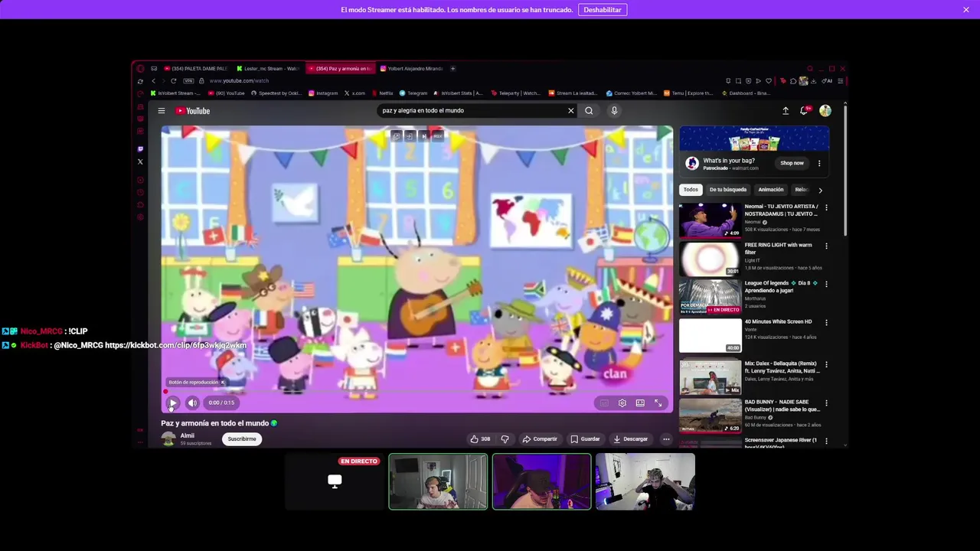The height and width of the screenshot is (551, 980).
Task: Open options for Neomai TU JEVITO video
Action: point(826,207)
